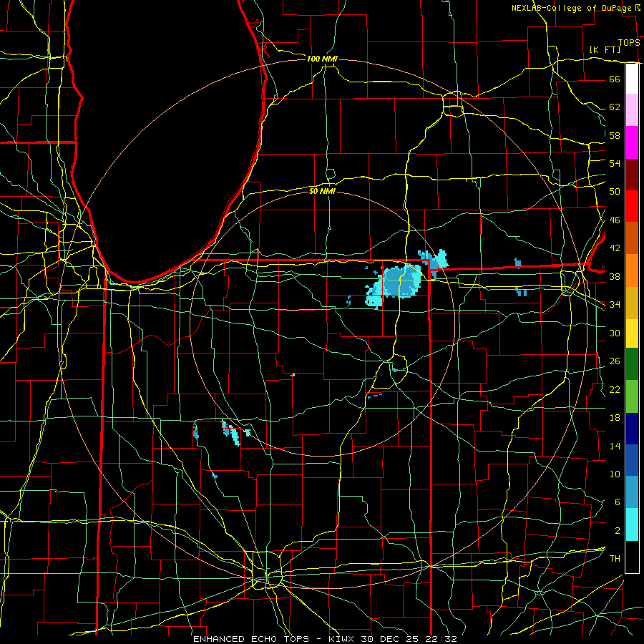Select the 26 legend value

click(615, 361)
